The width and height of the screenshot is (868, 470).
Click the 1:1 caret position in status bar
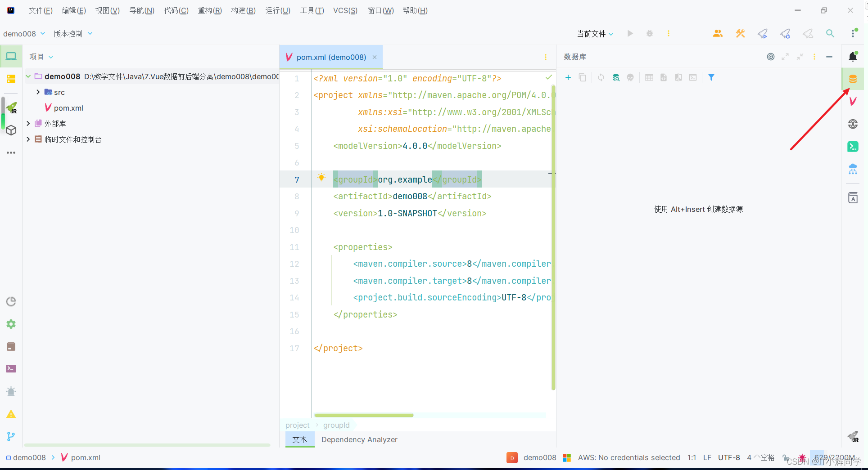coord(692,457)
